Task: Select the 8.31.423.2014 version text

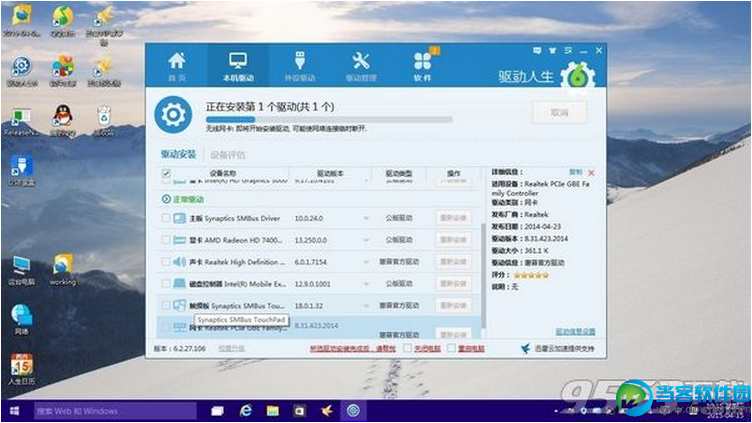Action: coord(316,326)
